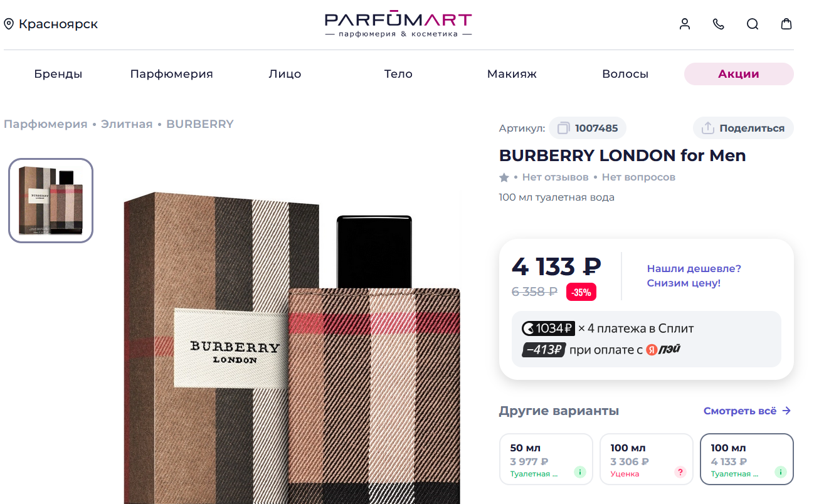
Task: Click the BURBERRY breadcrumb link
Action: (x=200, y=124)
